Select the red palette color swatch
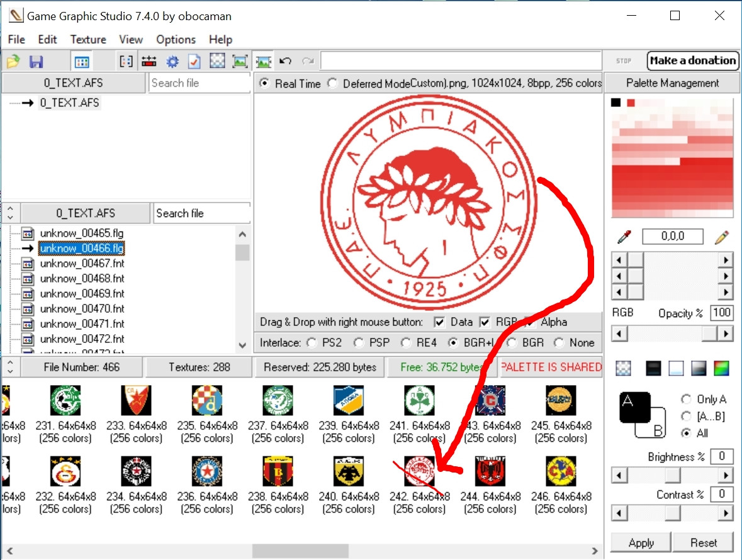Viewport: 742px width, 560px height. [x=631, y=103]
